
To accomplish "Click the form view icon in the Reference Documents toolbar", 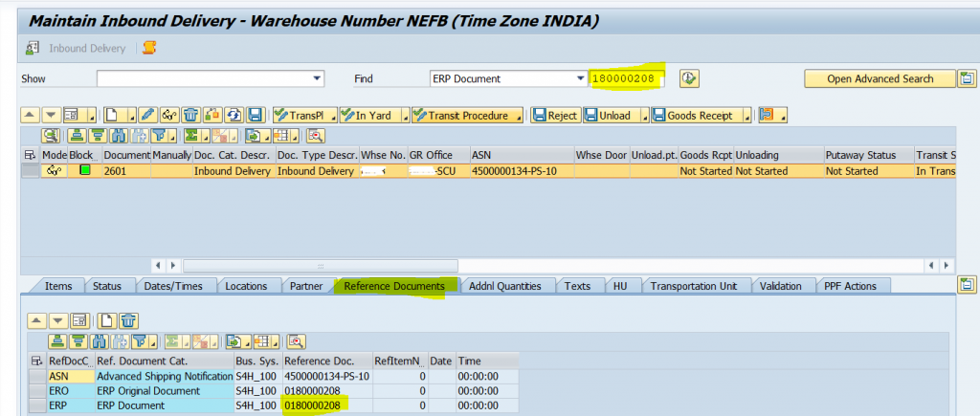I will (x=78, y=320).
